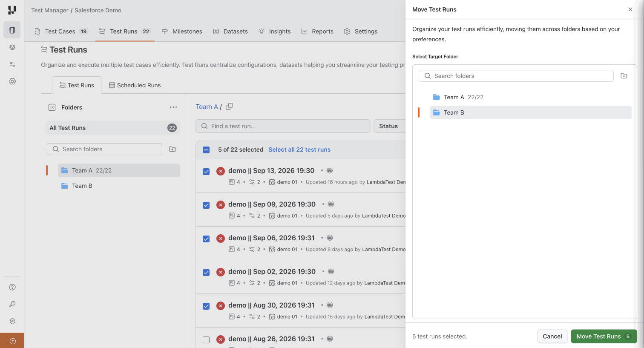
Task: Click failed status icon for Aug 30 run
Action: 220,305
